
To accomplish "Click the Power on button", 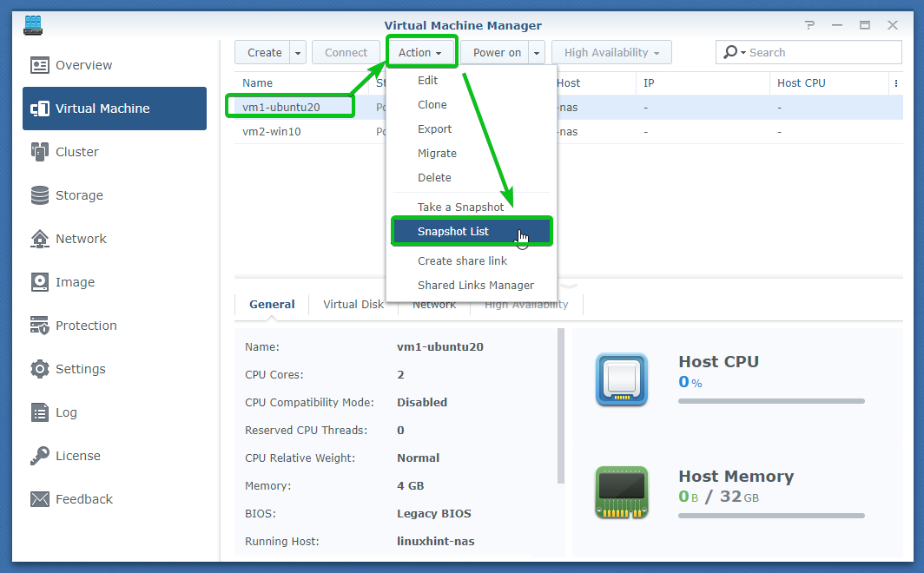I will click(x=495, y=52).
